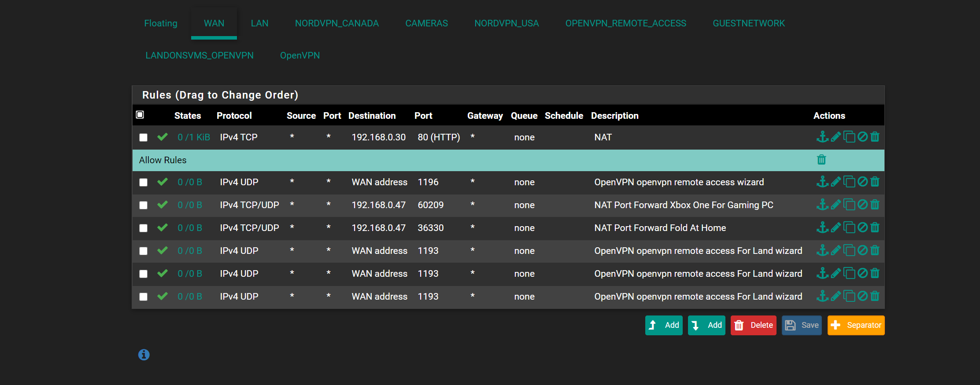
Task: Click the anchor icon on the Xbox One rule
Action: point(822,205)
